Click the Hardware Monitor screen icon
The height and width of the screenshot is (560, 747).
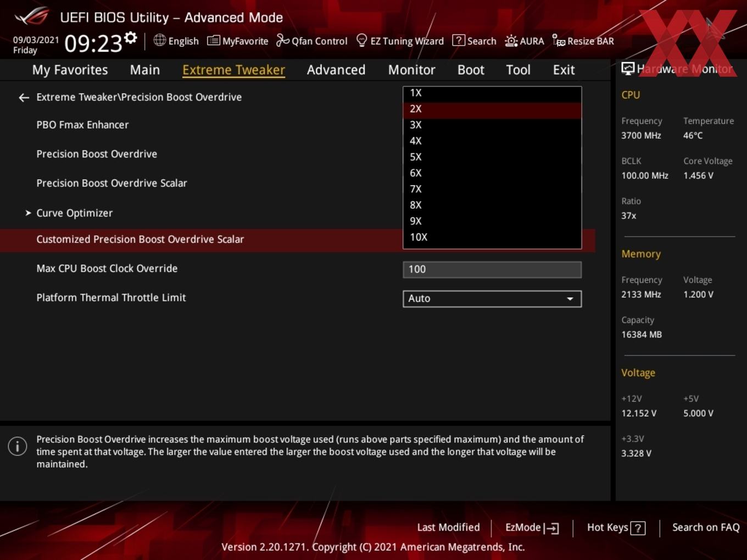pyautogui.click(x=628, y=69)
